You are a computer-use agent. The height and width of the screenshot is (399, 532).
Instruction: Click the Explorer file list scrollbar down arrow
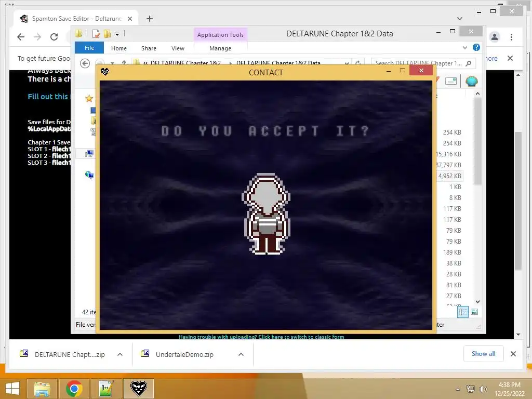coord(478,302)
